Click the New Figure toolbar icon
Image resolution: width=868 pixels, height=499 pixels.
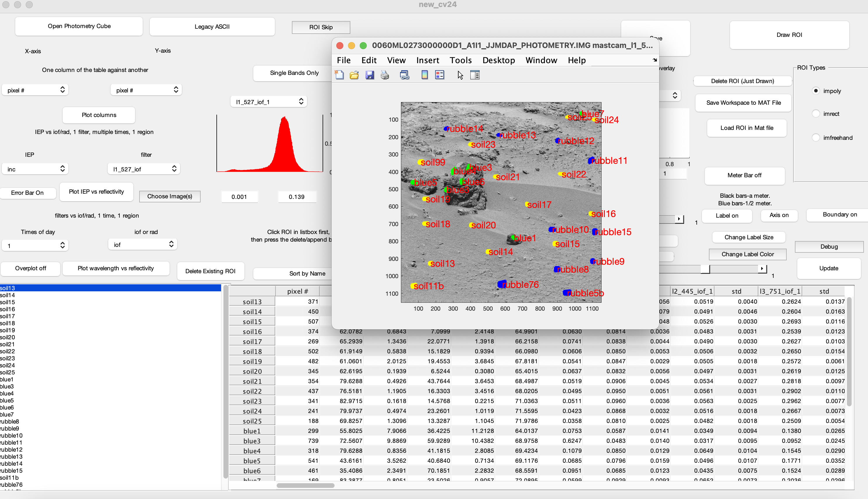339,75
